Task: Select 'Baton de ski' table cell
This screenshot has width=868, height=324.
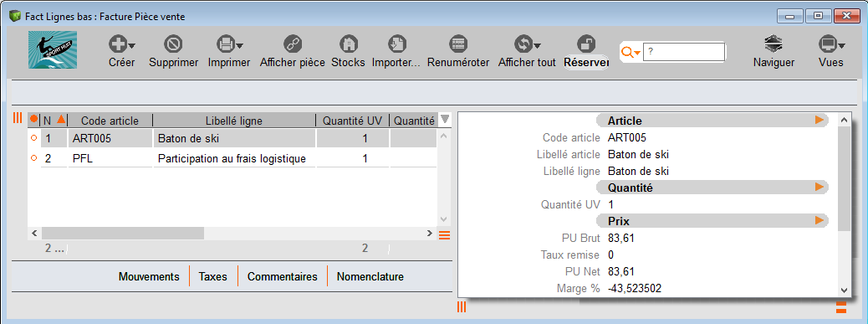Action: pyautogui.click(x=233, y=138)
